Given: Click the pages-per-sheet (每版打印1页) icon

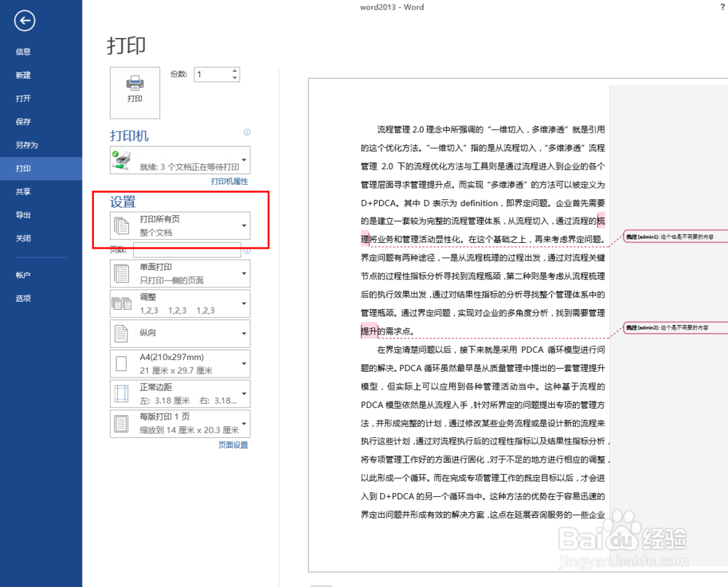Looking at the screenshot, I should coord(122,423).
